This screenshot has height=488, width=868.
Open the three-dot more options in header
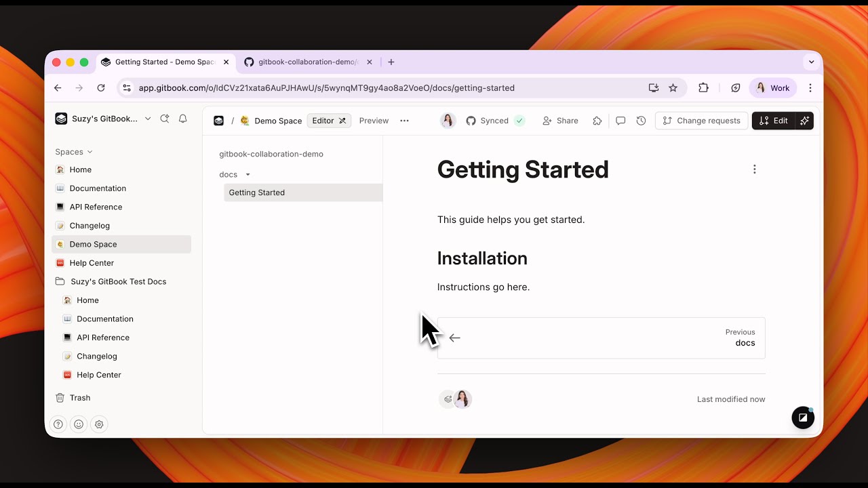[404, 121]
